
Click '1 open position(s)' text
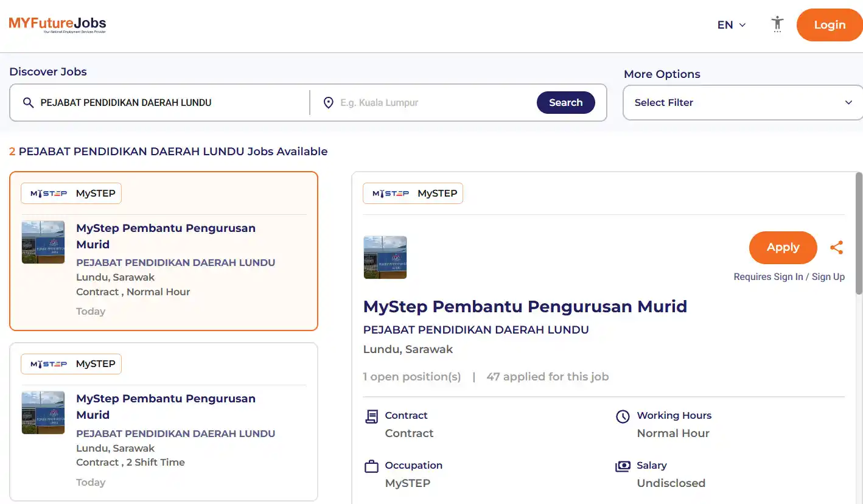[x=412, y=377]
